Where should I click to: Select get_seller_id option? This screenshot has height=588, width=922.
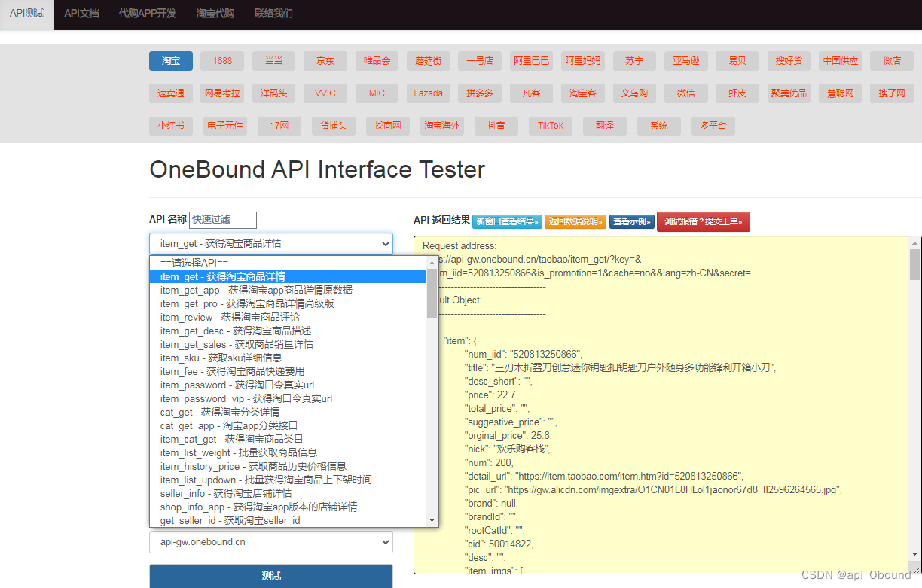289,520
